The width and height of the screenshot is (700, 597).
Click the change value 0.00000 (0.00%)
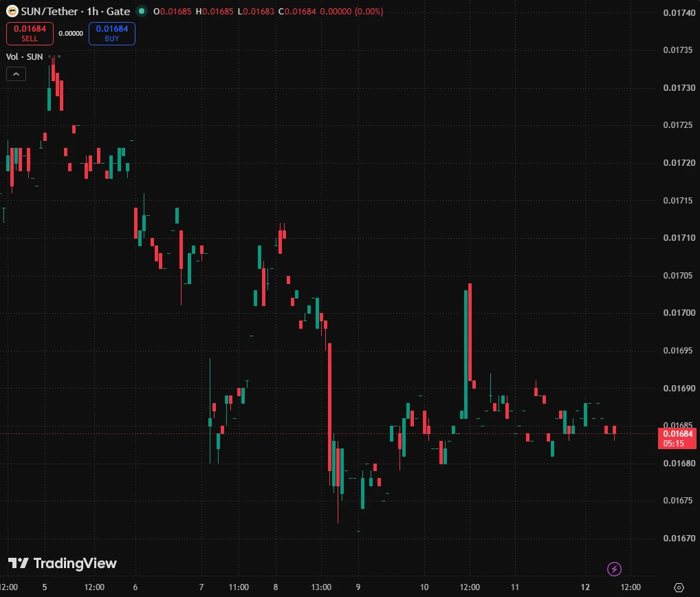coord(352,12)
